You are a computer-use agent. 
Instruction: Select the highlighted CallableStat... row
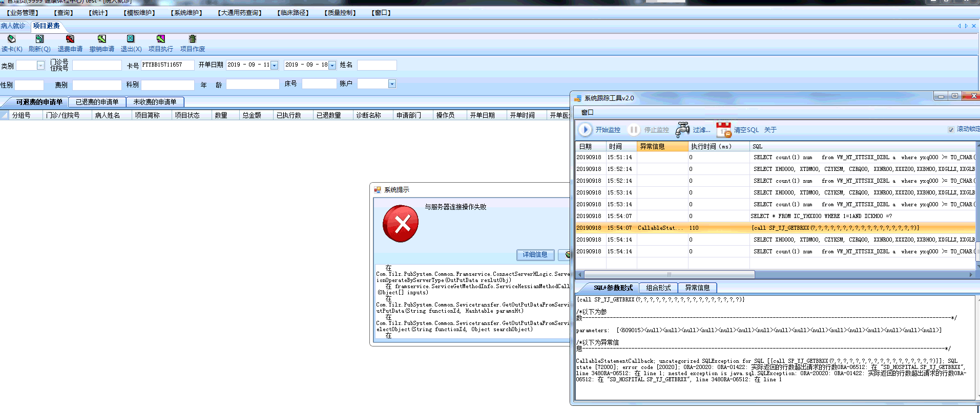775,228
